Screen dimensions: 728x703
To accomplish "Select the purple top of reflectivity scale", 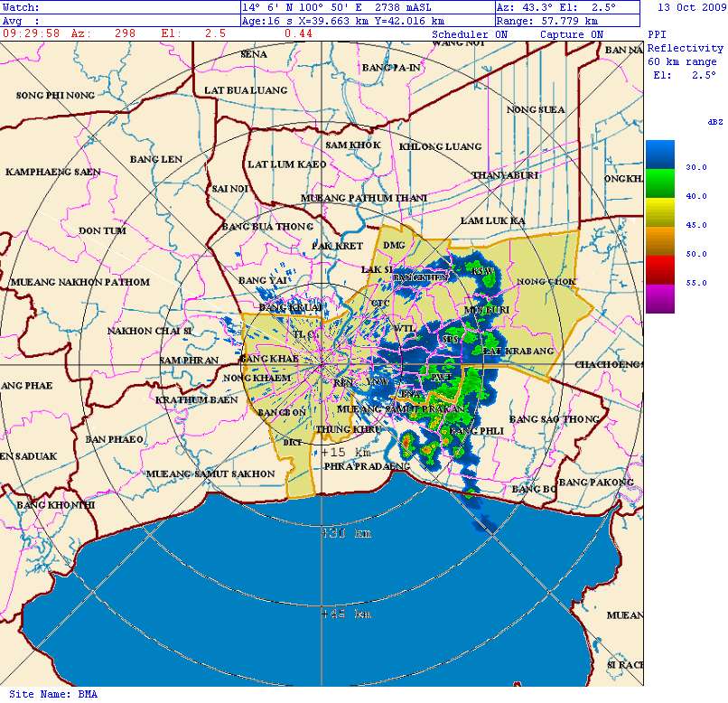I will pos(659,298).
